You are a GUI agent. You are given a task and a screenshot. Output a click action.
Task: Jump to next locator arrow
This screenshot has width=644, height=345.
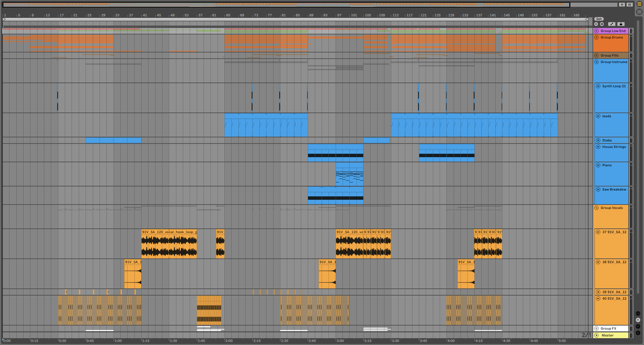[x=602, y=24]
